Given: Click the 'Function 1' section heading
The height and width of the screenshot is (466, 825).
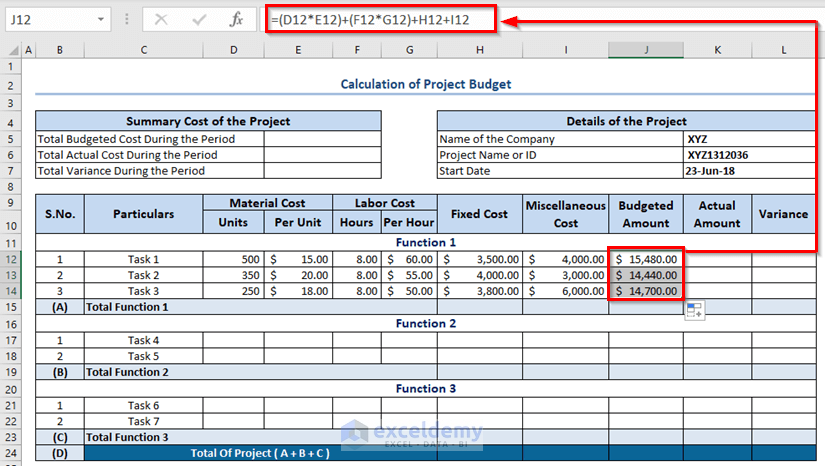Looking at the screenshot, I should (426, 242).
